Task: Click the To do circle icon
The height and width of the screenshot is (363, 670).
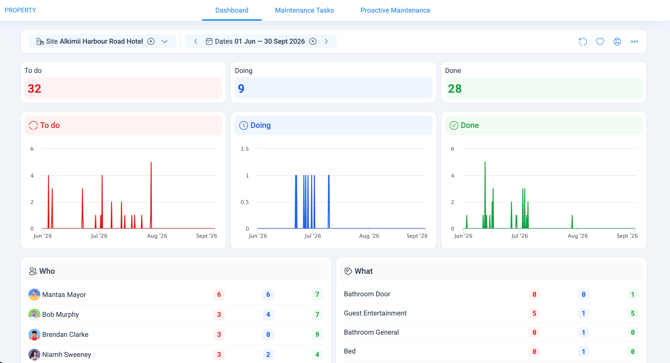Action: 33,125
